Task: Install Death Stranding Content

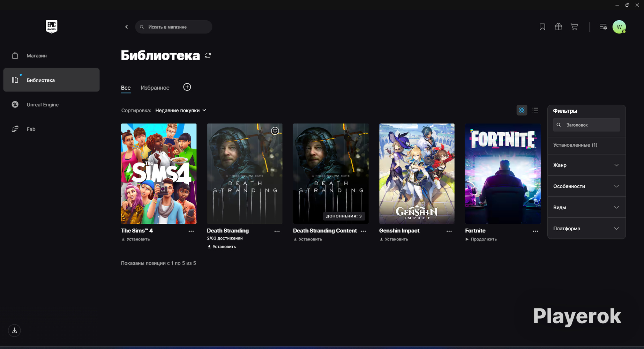Action: tap(308, 239)
